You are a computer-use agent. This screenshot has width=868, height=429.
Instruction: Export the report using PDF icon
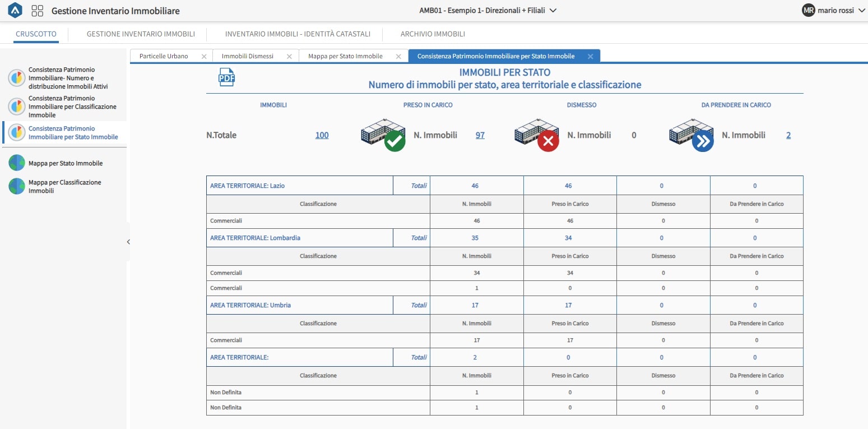point(226,77)
